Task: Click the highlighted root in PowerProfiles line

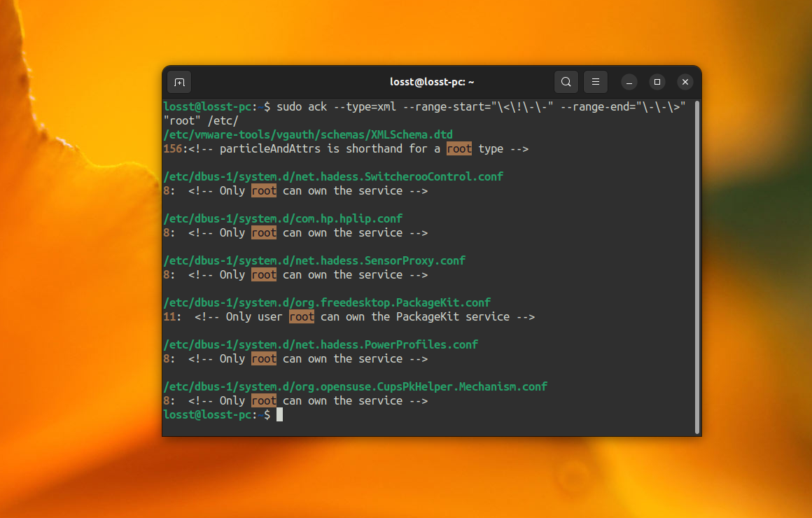Action: click(x=263, y=358)
